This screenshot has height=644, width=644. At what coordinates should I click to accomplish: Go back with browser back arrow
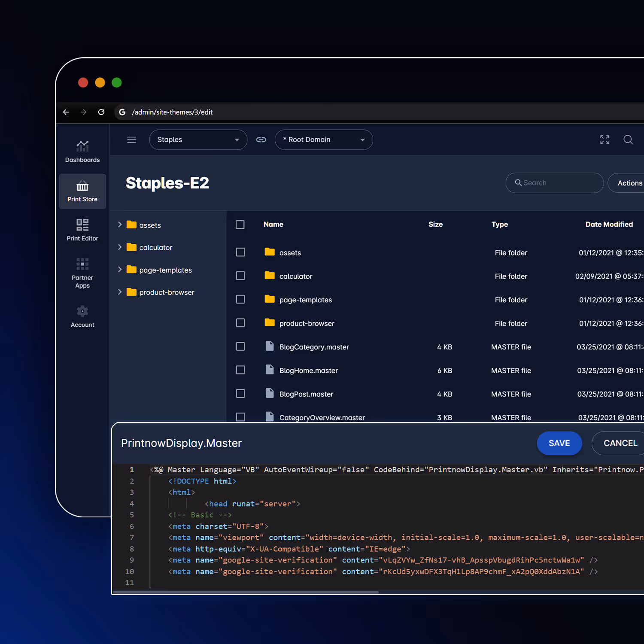(x=66, y=112)
